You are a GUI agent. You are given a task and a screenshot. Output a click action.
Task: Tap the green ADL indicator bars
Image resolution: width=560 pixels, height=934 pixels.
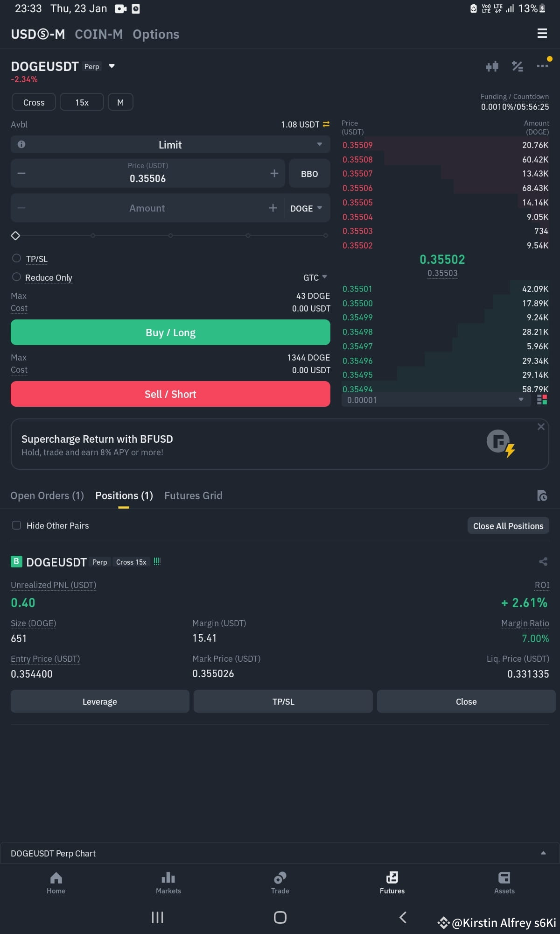[157, 561]
